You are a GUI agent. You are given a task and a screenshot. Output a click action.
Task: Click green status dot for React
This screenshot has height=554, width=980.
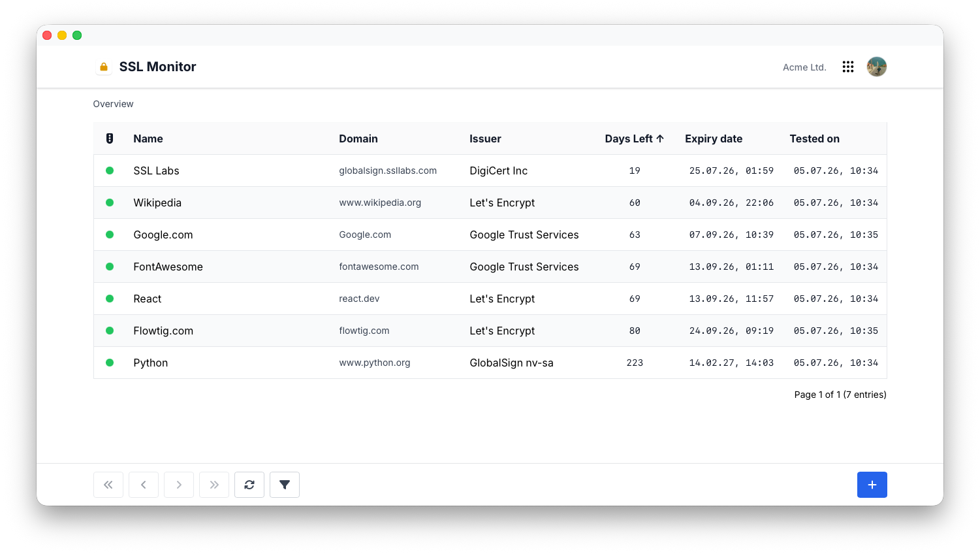(x=110, y=299)
